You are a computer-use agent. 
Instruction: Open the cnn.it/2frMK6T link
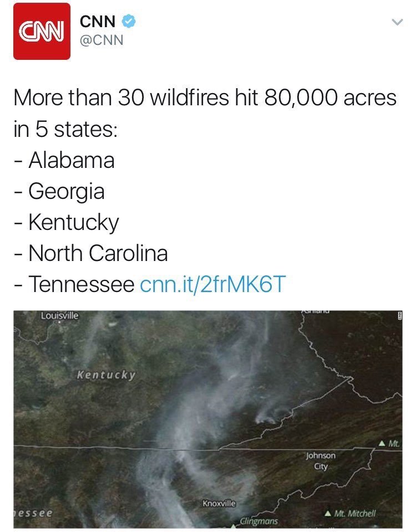[x=212, y=284]
